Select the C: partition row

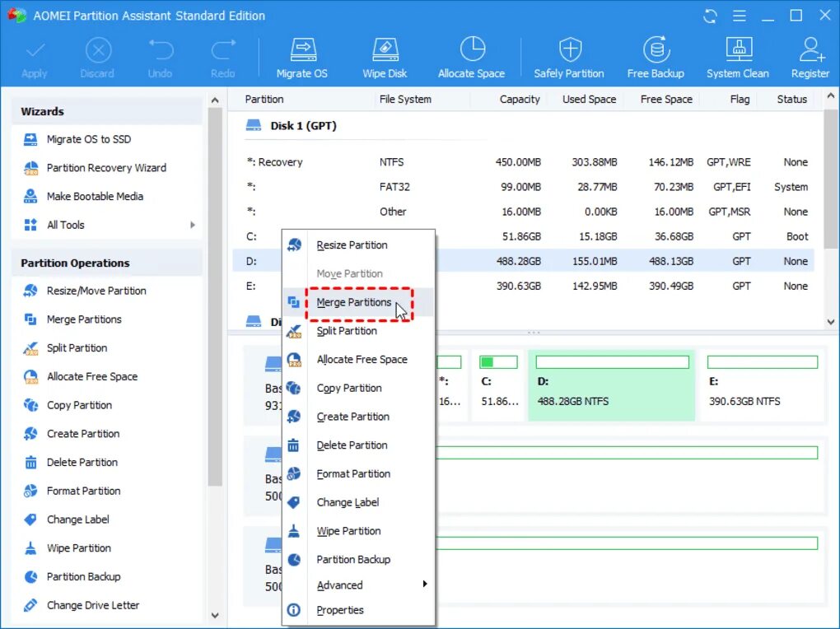point(524,236)
